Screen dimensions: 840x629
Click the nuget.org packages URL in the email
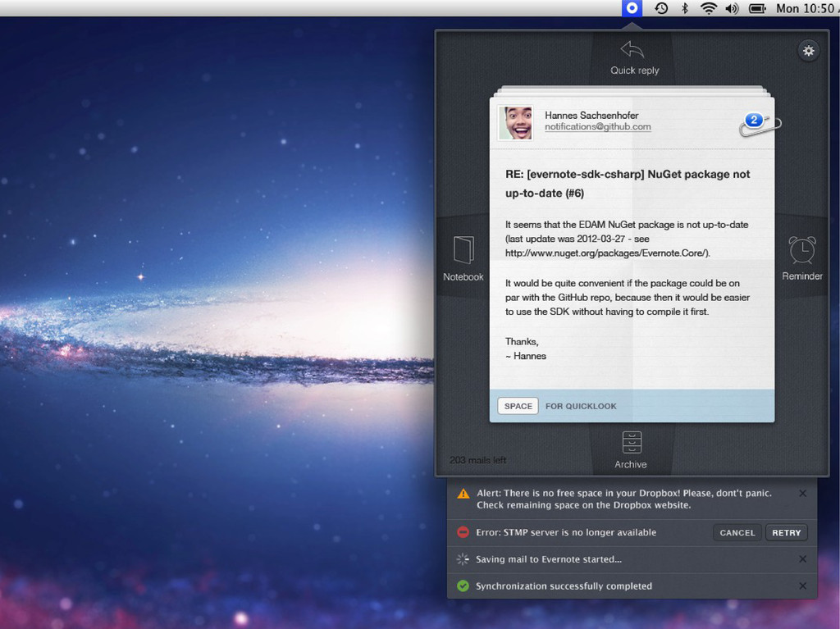click(x=608, y=253)
